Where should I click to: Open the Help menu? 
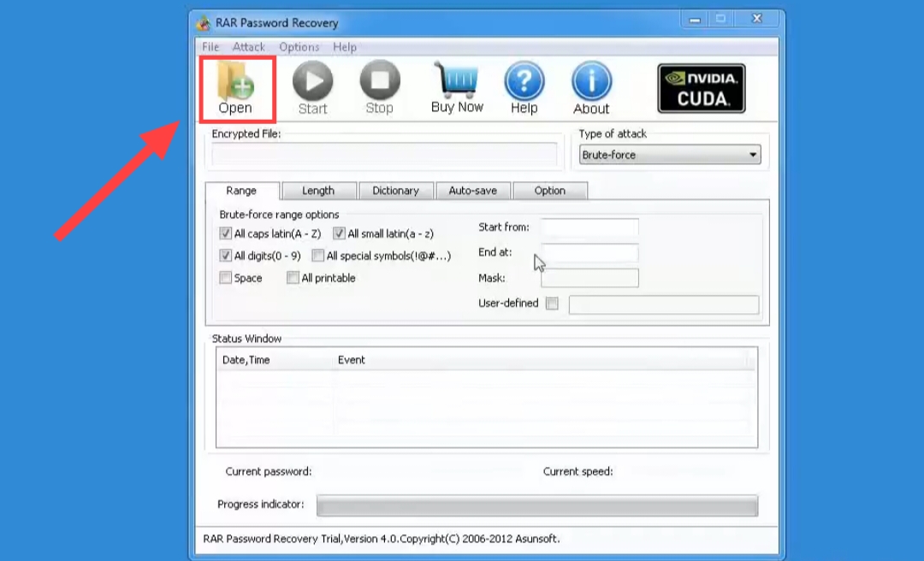(x=345, y=47)
